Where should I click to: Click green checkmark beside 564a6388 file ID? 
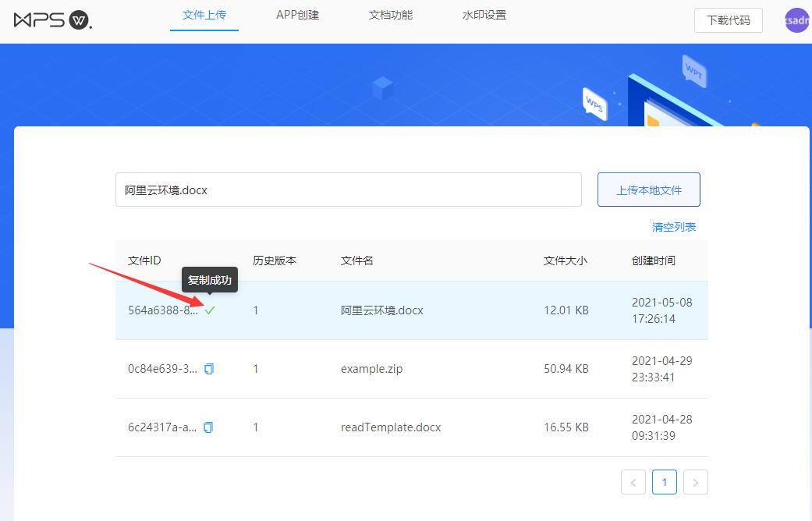click(210, 310)
